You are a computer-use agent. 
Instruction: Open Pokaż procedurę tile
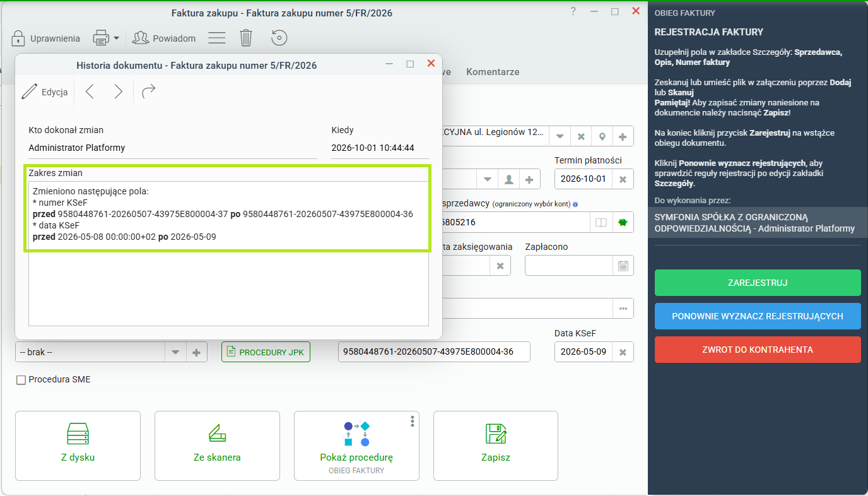(356, 446)
